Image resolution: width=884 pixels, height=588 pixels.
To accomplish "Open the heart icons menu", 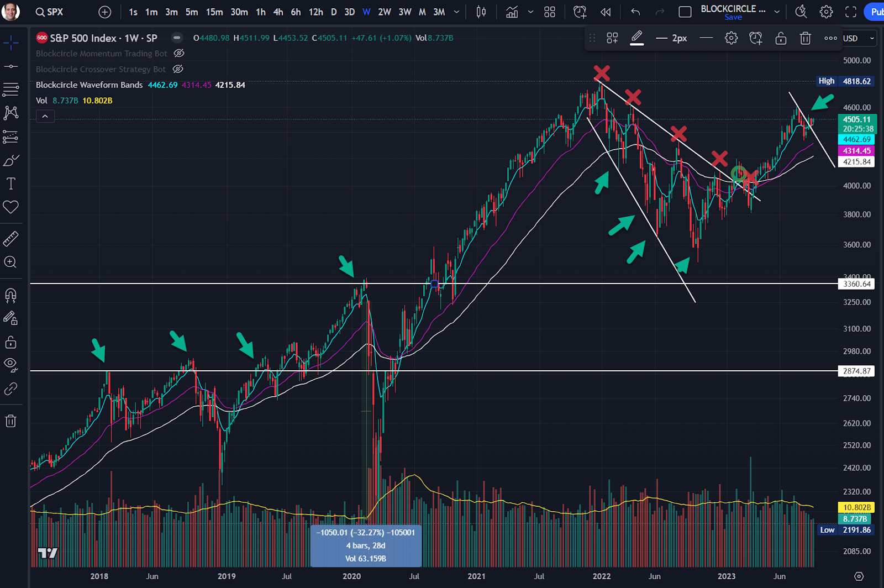I will pyautogui.click(x=10, y=207).
